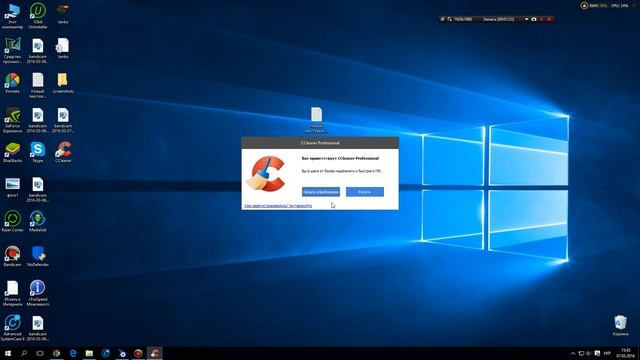This screenshot has width=640, height=360.
Task: Select bandicam file next to фото1
Action: pos(38,189)
